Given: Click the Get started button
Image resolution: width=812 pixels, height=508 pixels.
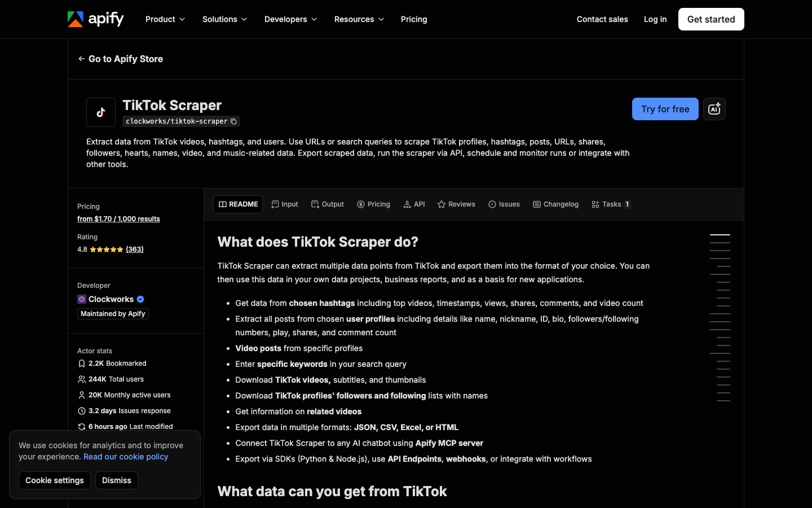Looking at the screenshot, I should 711,19.
